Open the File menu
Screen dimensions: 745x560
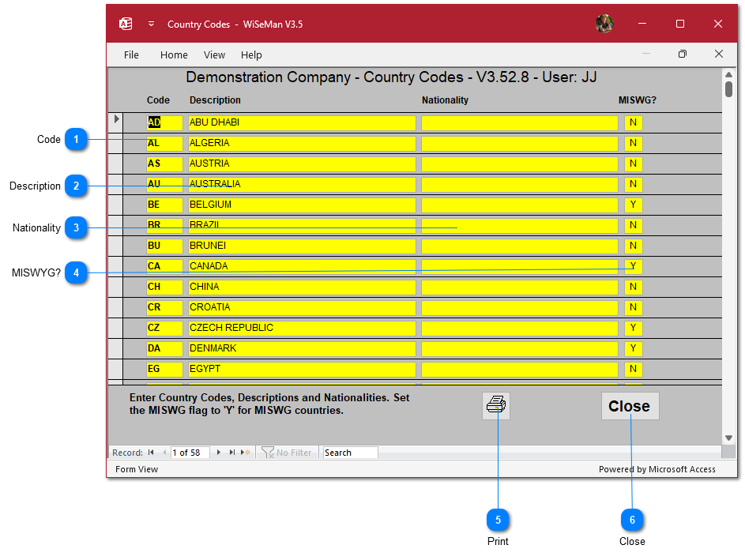coord(131,55)
